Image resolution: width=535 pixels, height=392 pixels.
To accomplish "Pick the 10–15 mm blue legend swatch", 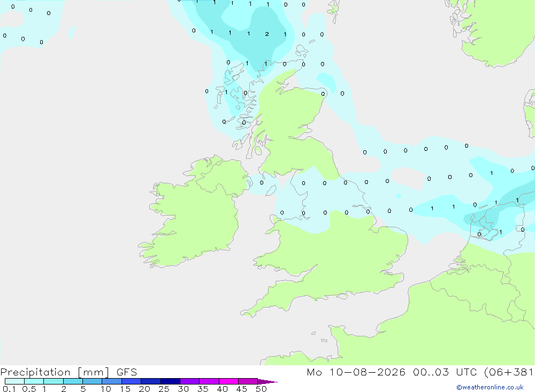I will tap(112, 381).
